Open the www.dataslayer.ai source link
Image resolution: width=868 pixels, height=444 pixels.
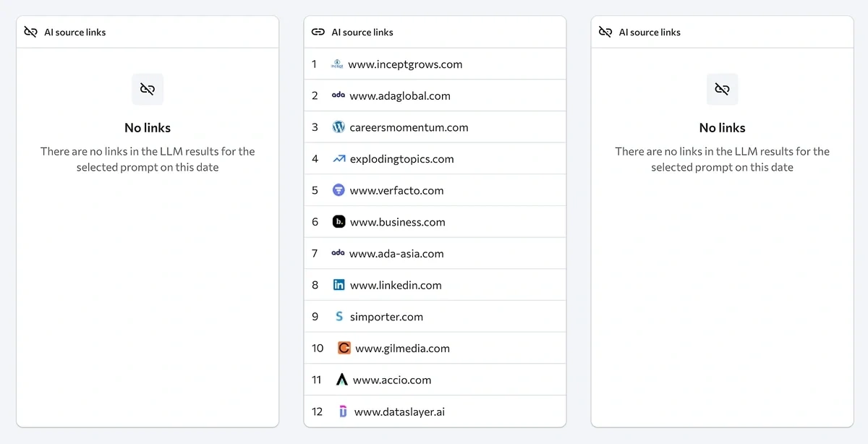pos(399,411)
